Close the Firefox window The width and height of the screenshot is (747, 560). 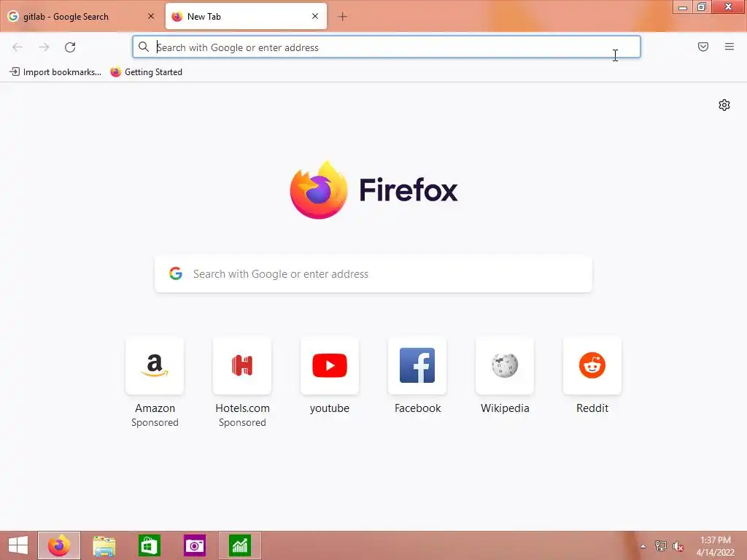point(729,7)
